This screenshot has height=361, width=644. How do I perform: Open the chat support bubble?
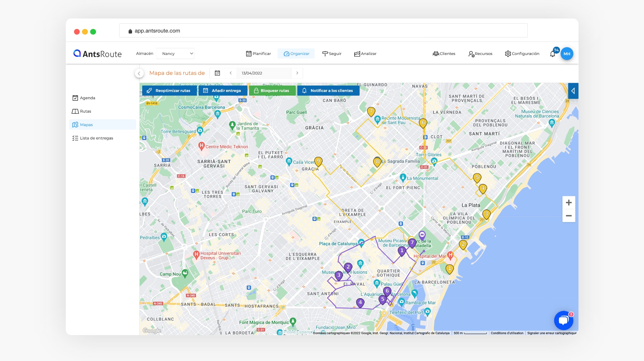[563, 320]
